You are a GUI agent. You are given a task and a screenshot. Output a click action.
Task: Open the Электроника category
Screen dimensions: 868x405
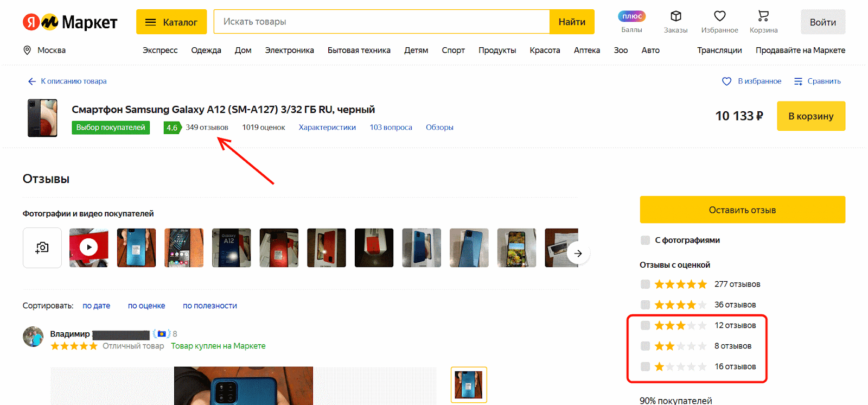pyautogui.click(x=290, y=50)
